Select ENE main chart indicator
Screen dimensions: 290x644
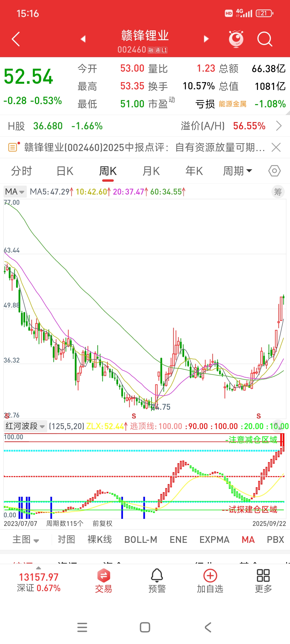click(178, 540)
